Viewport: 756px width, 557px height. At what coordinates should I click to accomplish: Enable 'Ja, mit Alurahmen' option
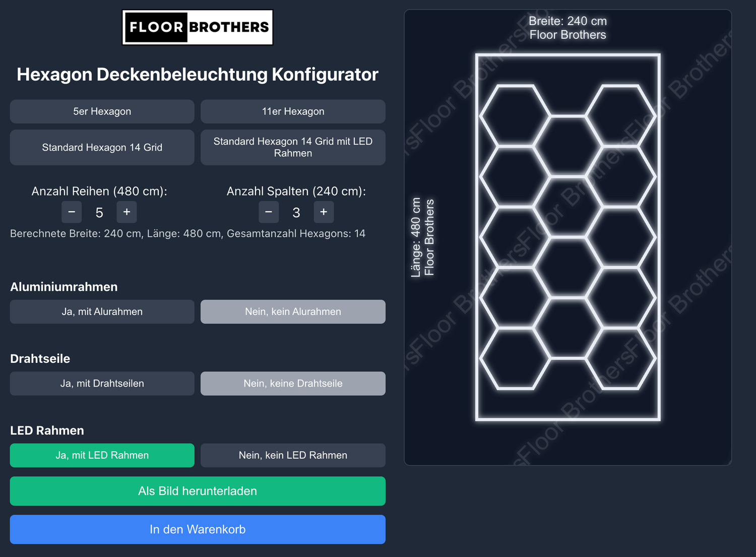tap(102, 312)
